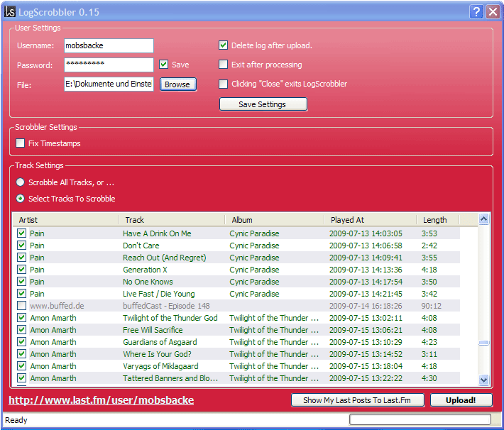Click the '90:12' length value
504x430 pixels.
[431, 306]
